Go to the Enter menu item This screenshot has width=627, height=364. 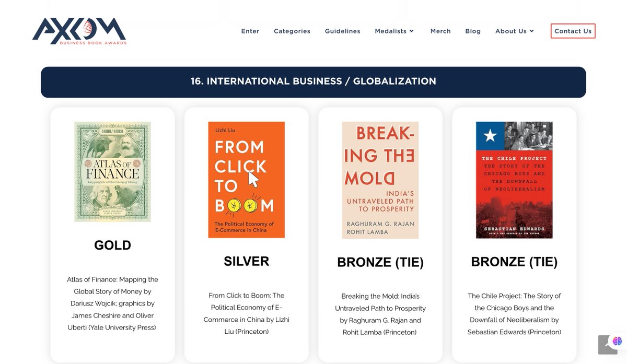(x=250, y=31)
